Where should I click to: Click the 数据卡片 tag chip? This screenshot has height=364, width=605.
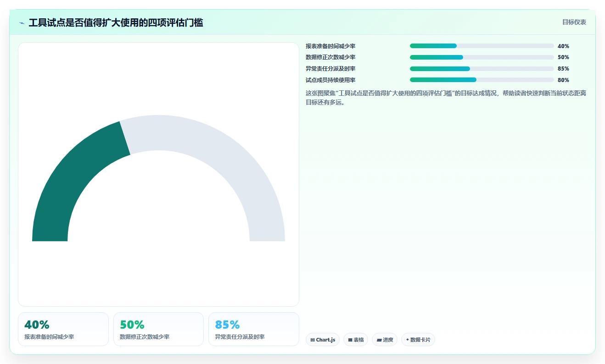[418, 340]
